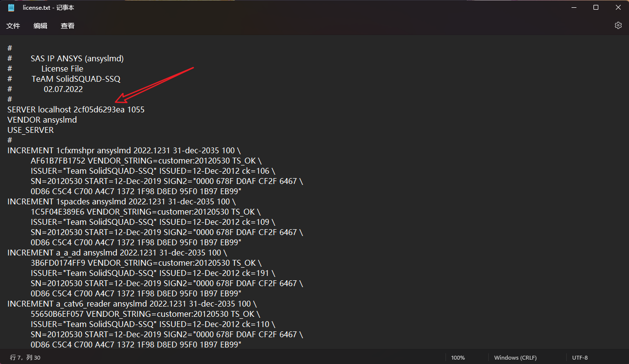Open the 文件 menu

click(13, 26)
